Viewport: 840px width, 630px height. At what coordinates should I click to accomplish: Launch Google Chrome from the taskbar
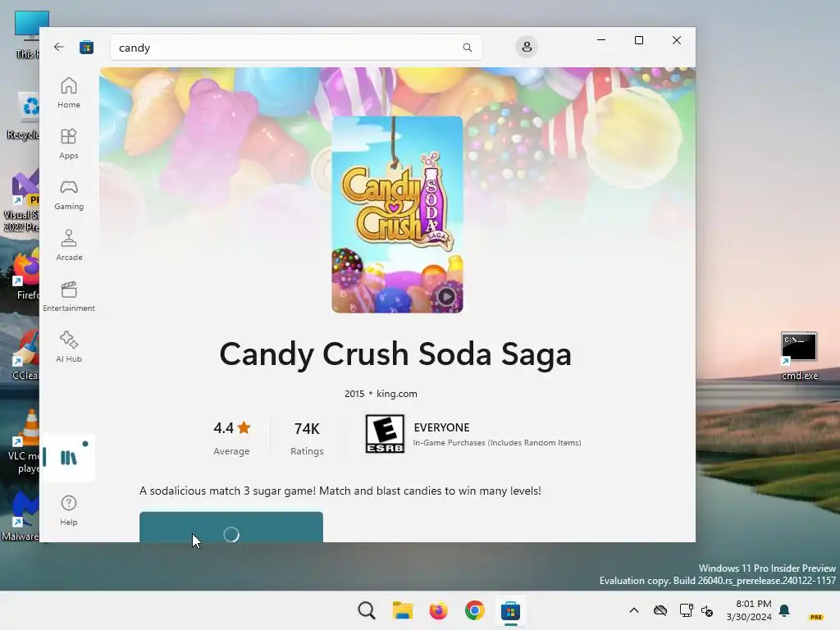[474, 610]
